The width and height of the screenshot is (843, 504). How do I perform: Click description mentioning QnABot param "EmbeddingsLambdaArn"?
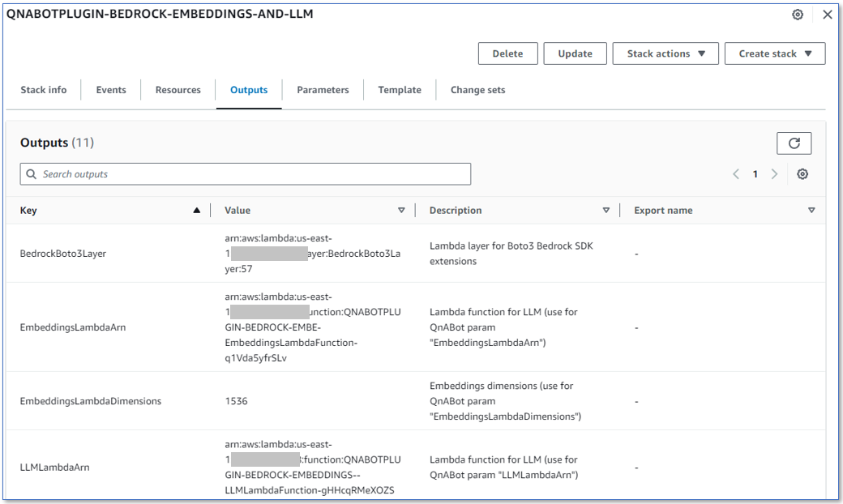point(503,327)
